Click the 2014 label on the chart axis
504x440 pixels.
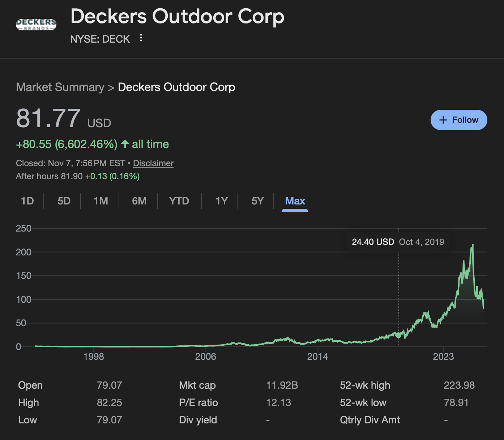coord(317,357)
